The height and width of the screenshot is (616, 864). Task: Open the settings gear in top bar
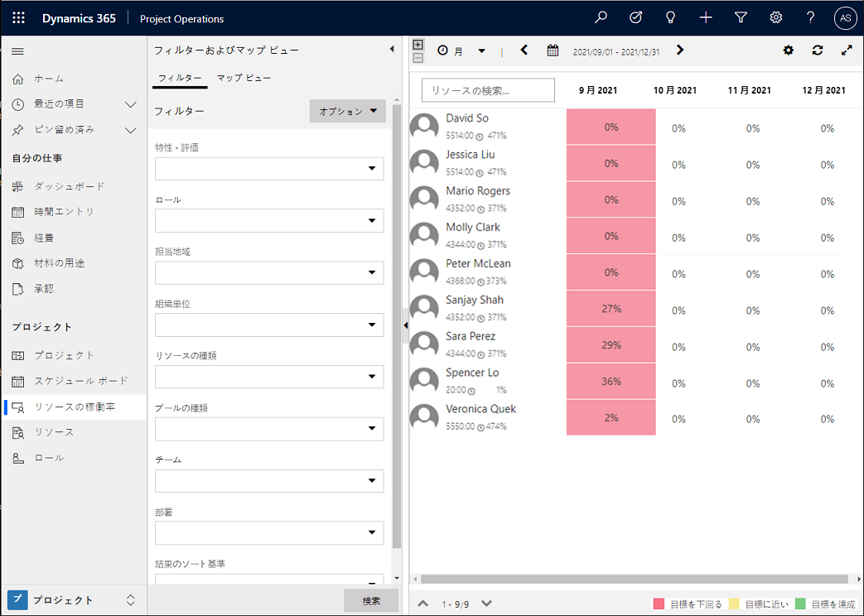(x=776, y=17)
